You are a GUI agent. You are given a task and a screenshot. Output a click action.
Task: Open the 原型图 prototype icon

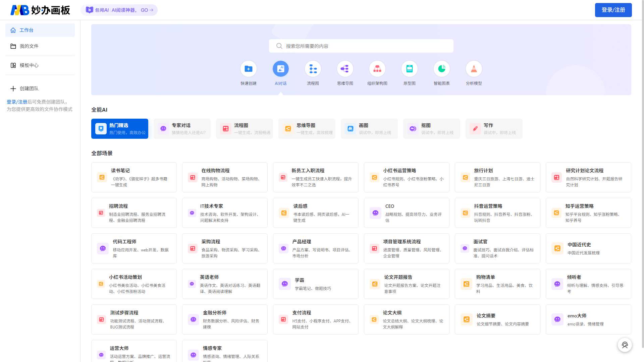point(409,69)
